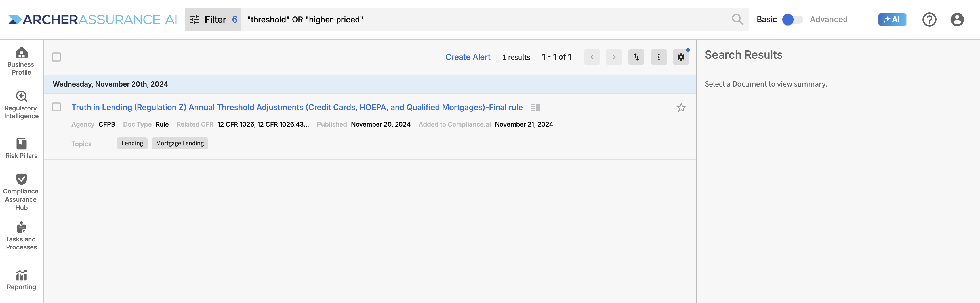Click the added date November 21, 2024

click(x=523, y=124)
